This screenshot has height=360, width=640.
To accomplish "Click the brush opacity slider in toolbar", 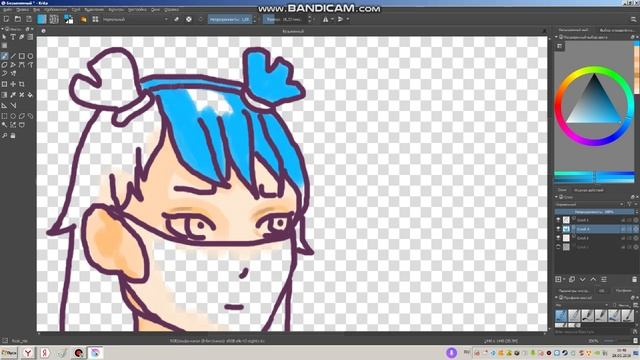I will click(230, 19).
